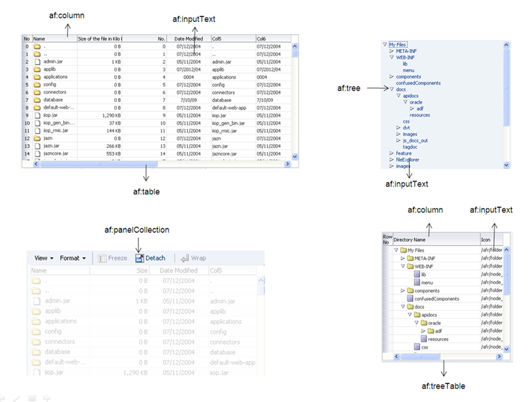Select resources in af:tree
The width and height of the screenshot is (532, 402).
(x=420, y=115)
